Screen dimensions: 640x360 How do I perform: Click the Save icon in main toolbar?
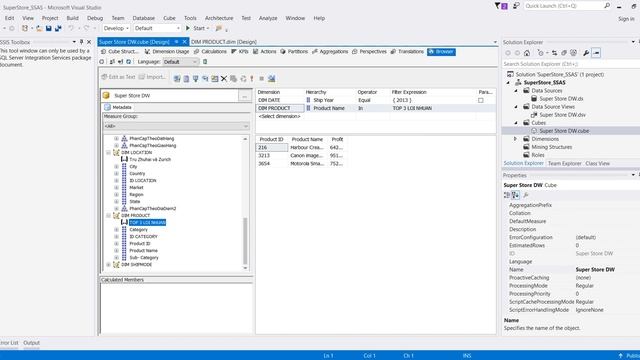[49, 28]
